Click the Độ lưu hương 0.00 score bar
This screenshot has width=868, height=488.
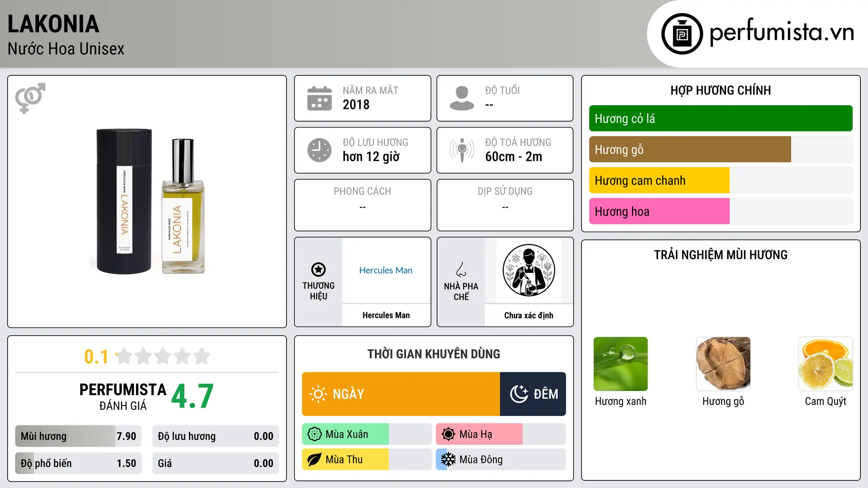tap(215, 436)
